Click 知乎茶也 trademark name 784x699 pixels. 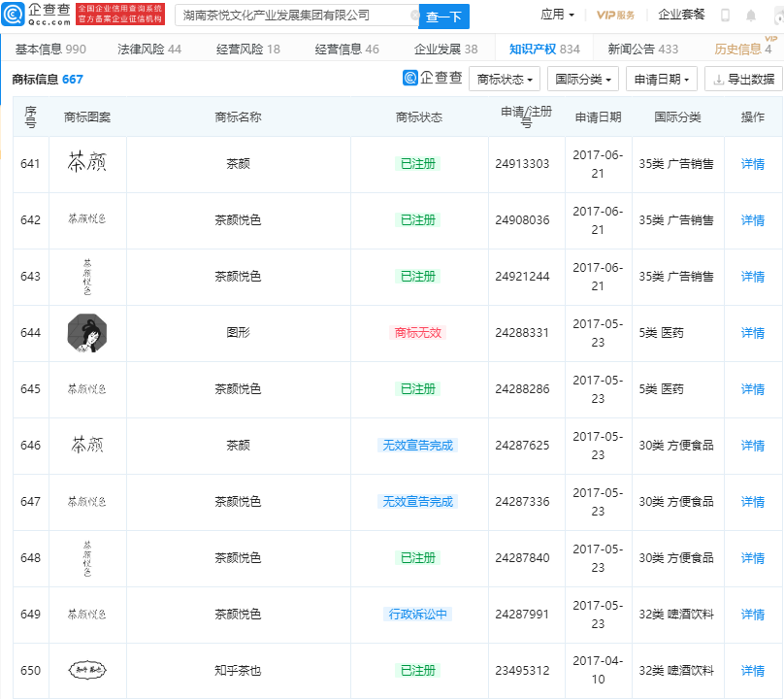click(x=238, y=671)
